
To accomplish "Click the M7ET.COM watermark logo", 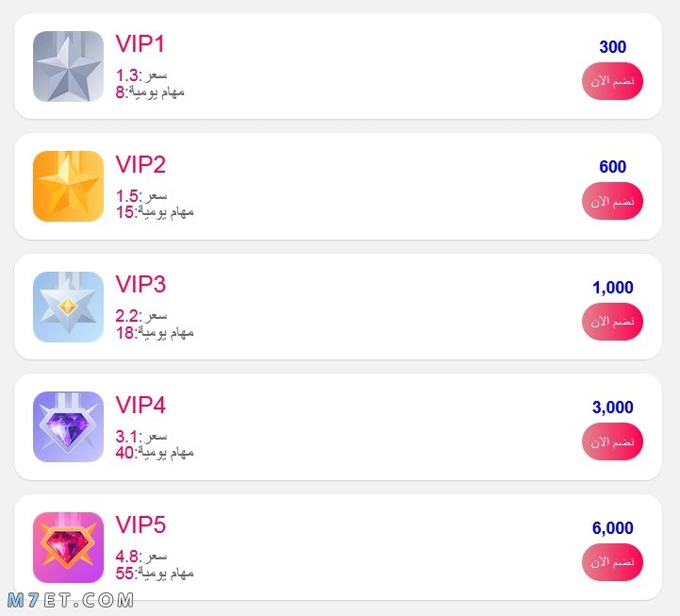I will click(x=71, y=600).
